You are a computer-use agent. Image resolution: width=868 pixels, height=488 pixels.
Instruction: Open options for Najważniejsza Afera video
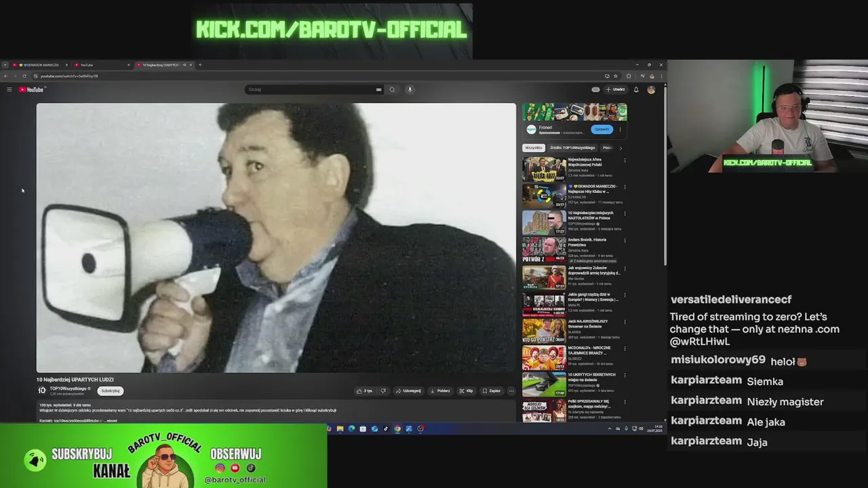tap(625, 161)
